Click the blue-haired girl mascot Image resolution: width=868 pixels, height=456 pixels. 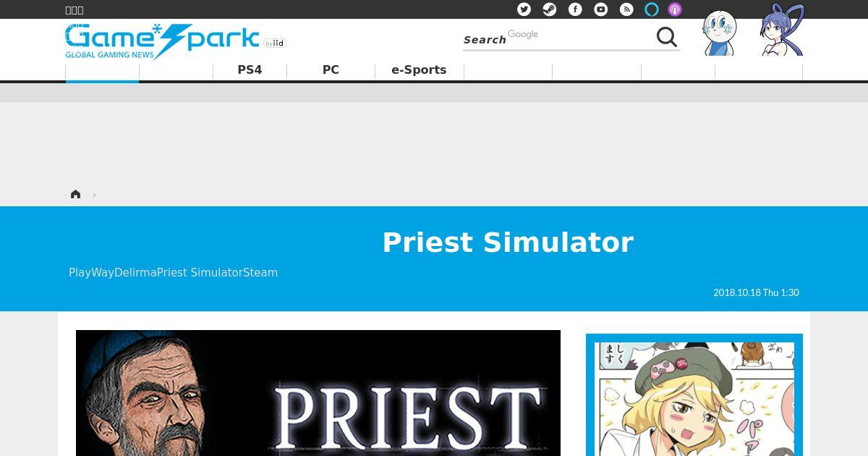click(x=783, y=30)
